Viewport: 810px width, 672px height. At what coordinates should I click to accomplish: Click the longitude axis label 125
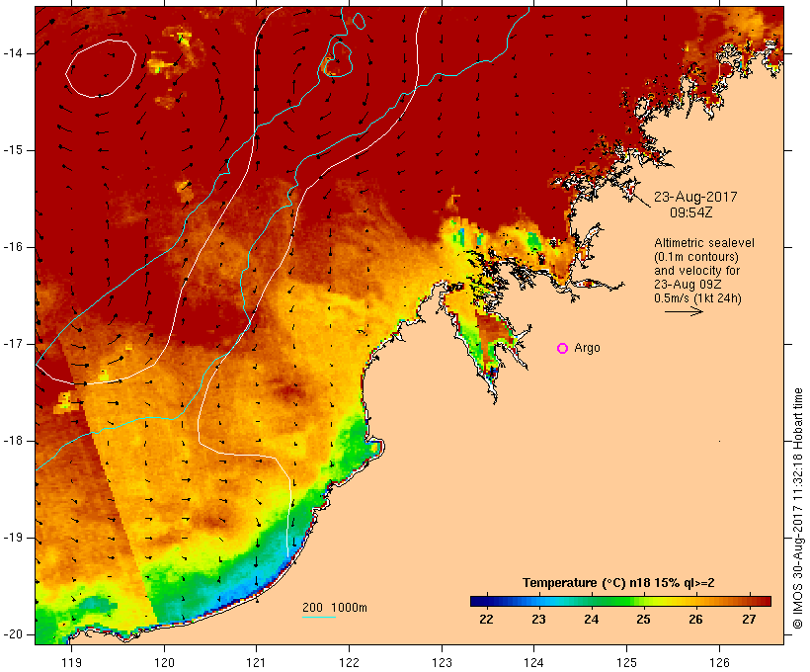(x=626, y=663)
